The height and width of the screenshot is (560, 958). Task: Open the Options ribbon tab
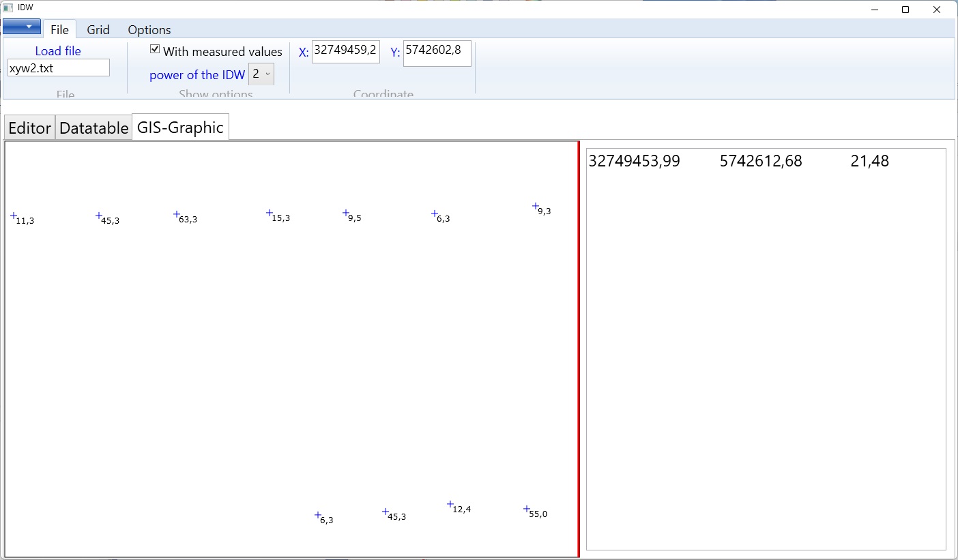click(149, 29)
